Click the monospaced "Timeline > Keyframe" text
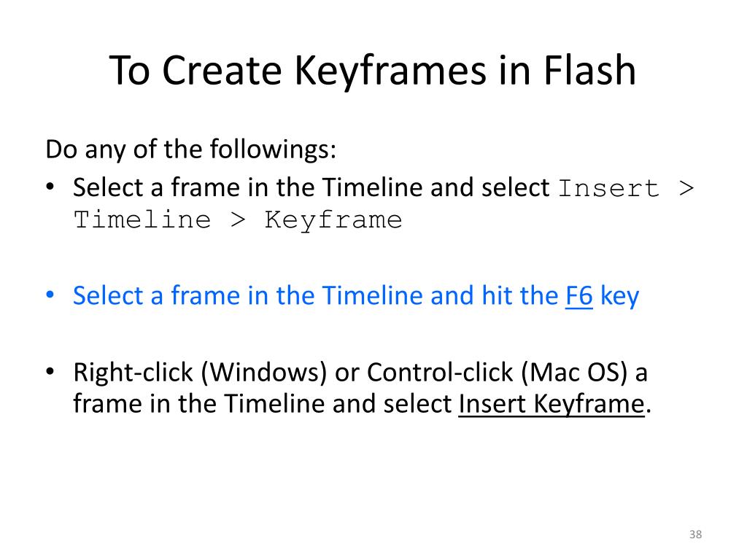This screenshot has width=747, height=560. coord(238,219)
